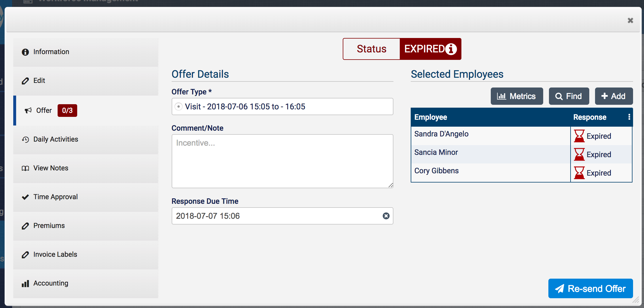Open Metrics for selected employees
The height and width of the screenshot is (308, 644).
tap(517, 96)
